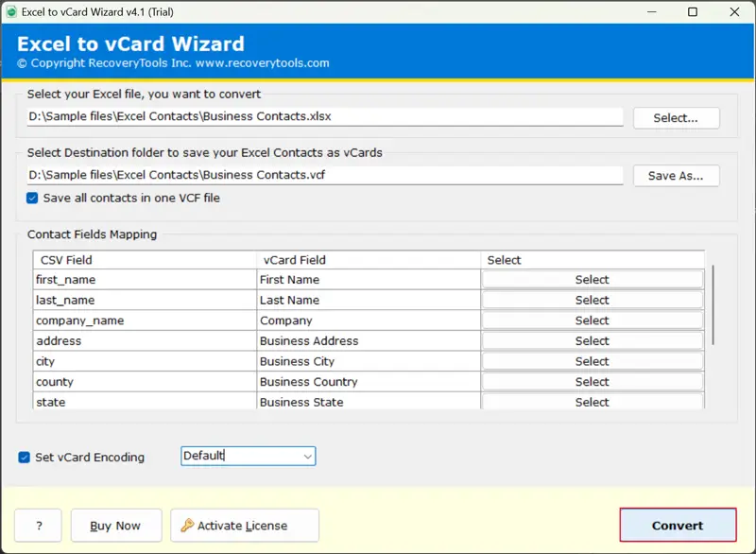Open the question mark help button

coord(38,526)
